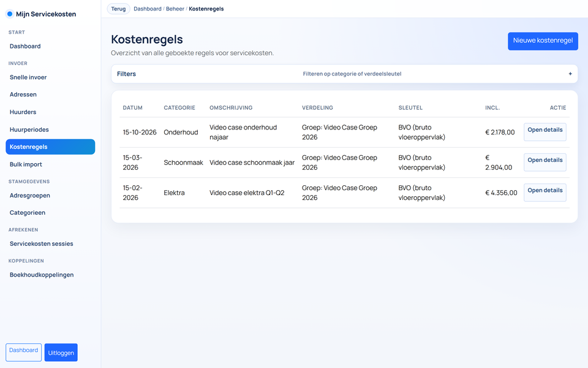
Task: Click the Mijn Servicekosten logo dot
Action: (x=9, y=13)
